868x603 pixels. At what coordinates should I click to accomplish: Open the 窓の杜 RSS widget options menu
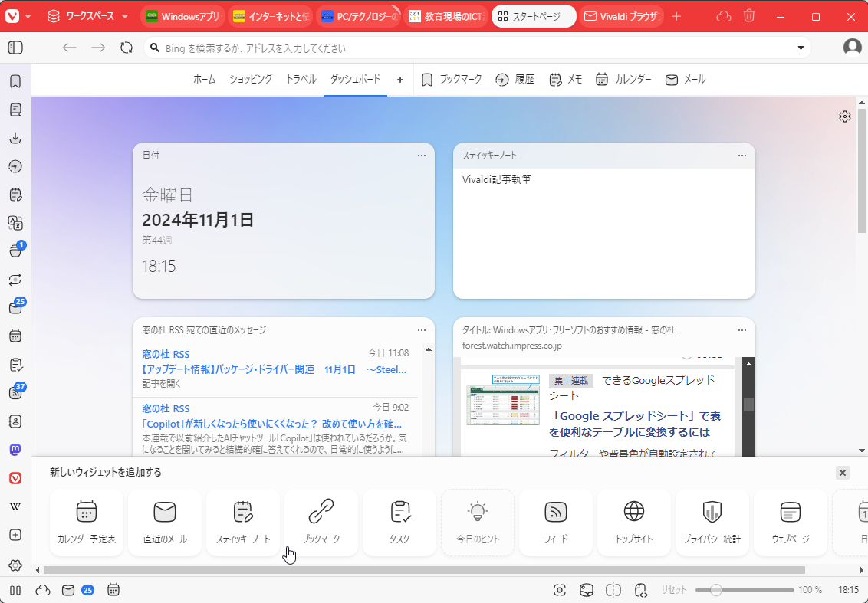coord(422,330)
